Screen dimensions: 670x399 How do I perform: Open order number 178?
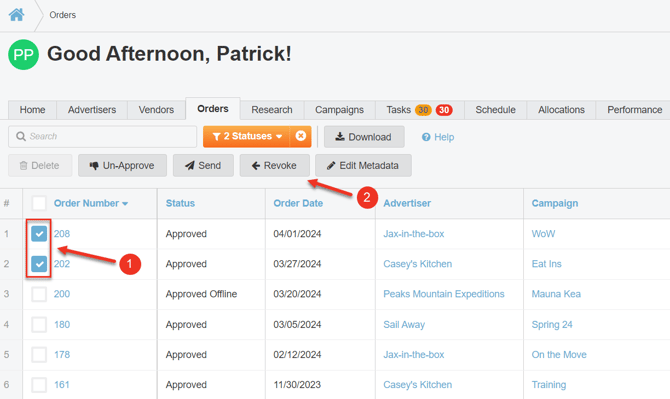[62, 355]
